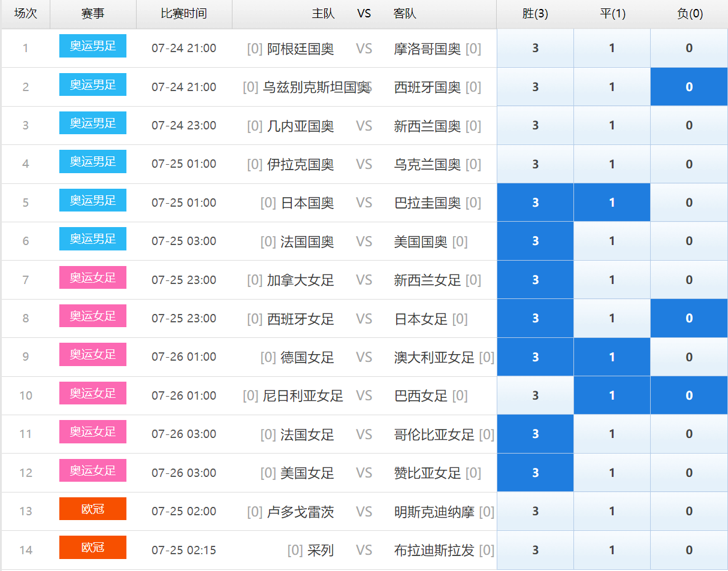The width and height of the screenshot is (728, 571).
Task: Click away team 明斯克迪纳摩
Action: click(434, 512)
